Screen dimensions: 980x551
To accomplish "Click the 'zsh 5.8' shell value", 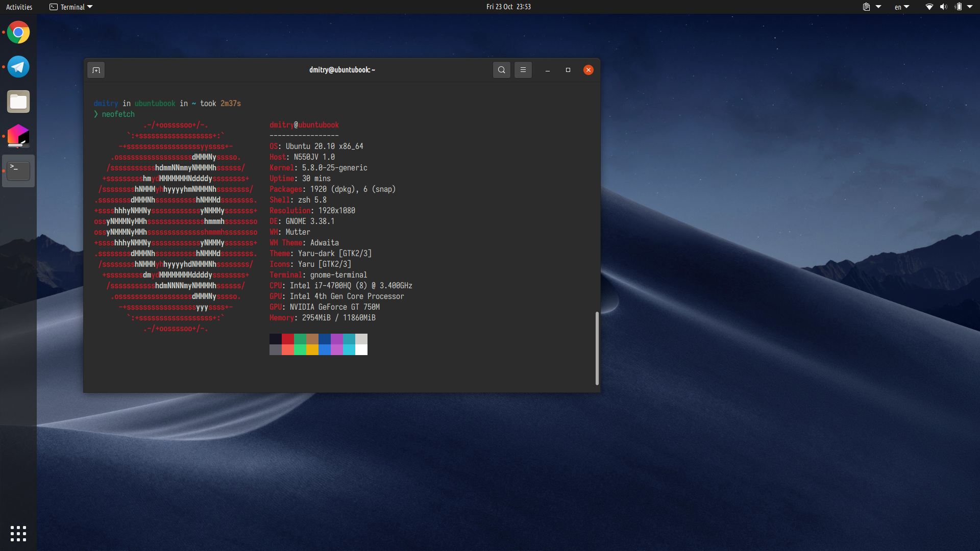I will (312, 200).
